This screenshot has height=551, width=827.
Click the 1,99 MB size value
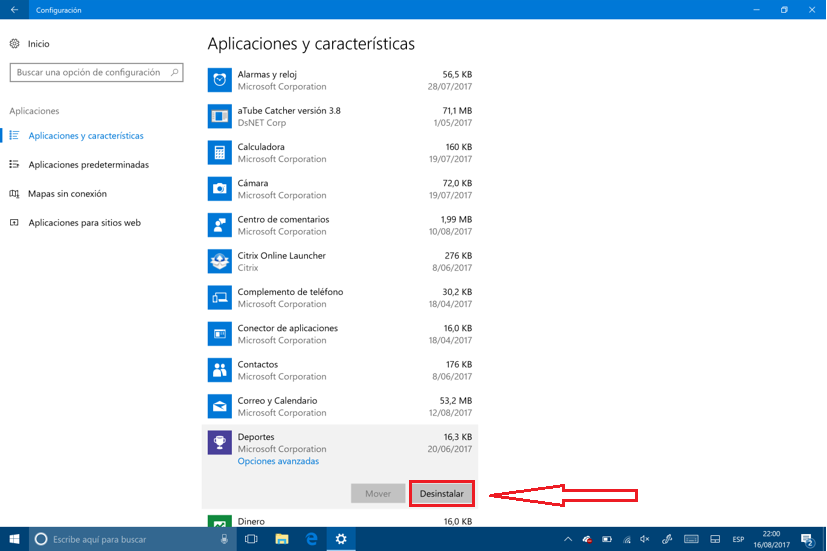pos(456,219)
